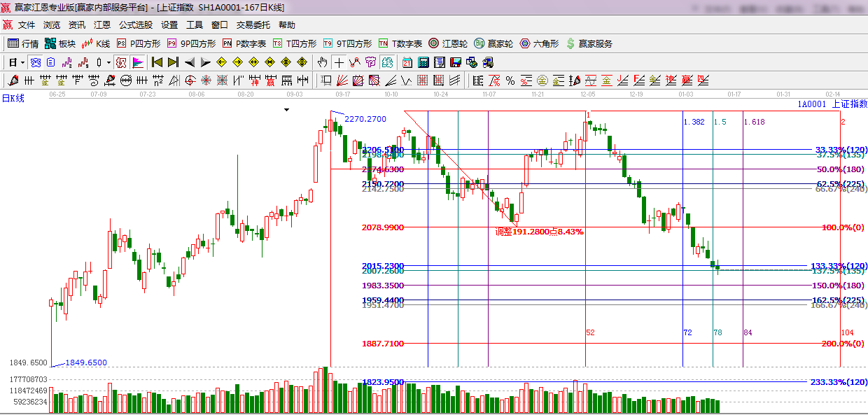This screenshot has height=415, width=868.
Task: Open the candlestick style dropdown arrow
Action: 108,62
